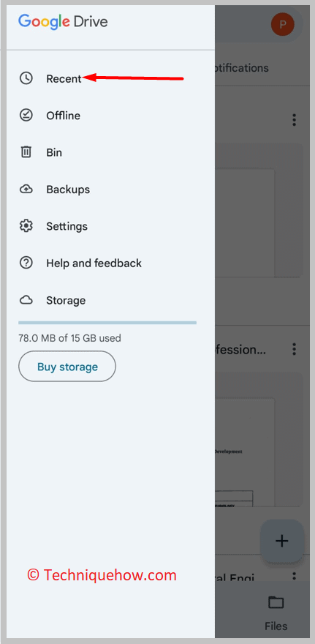The width and height of the screenshot is (315, 644).
Task: Click the Storage cloud icon
Action: [x=26, y=300]
